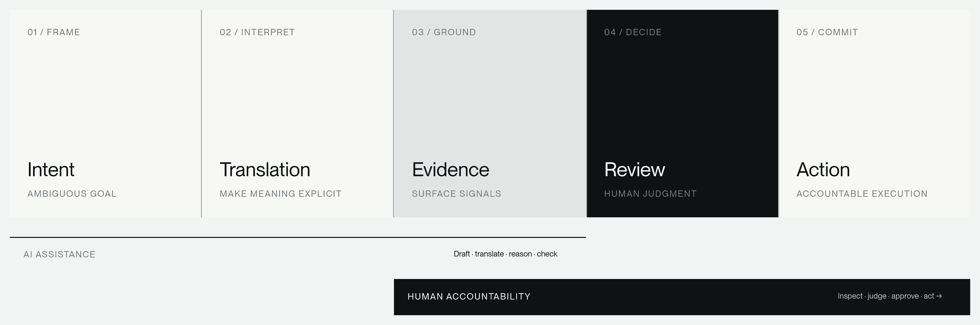Click 'ACCOUNTABLE EXECUTION' subtitle
The height and width of the screenshot is (325, 980).
click(862, 194)
